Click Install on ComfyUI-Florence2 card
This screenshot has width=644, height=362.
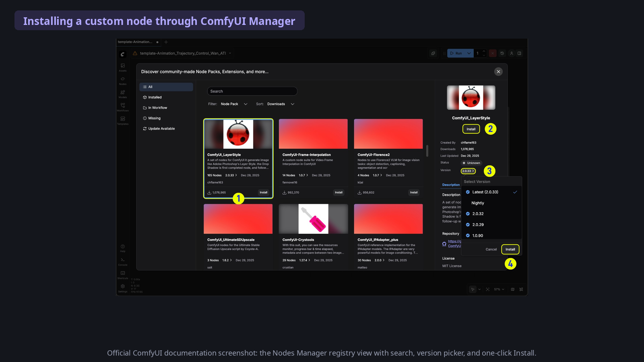click(x=414, y=193)
